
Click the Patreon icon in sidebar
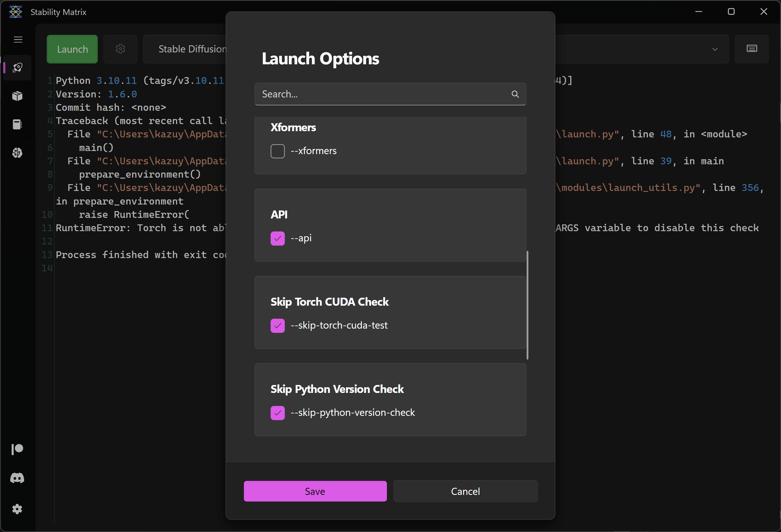coord(17,449)
